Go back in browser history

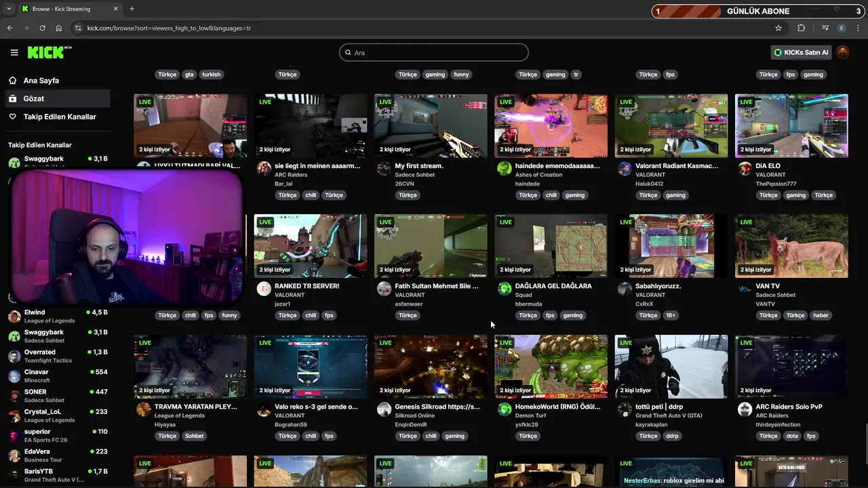pyautogui.click(x=9, y=28)
